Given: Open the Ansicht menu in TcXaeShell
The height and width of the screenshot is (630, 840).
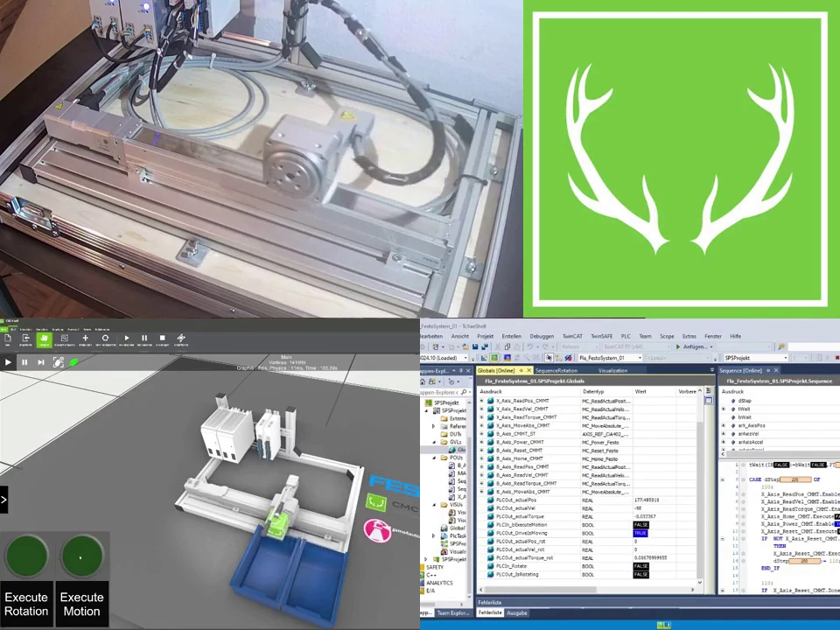Looking at the screenshot, I should [x=460, y=336].
